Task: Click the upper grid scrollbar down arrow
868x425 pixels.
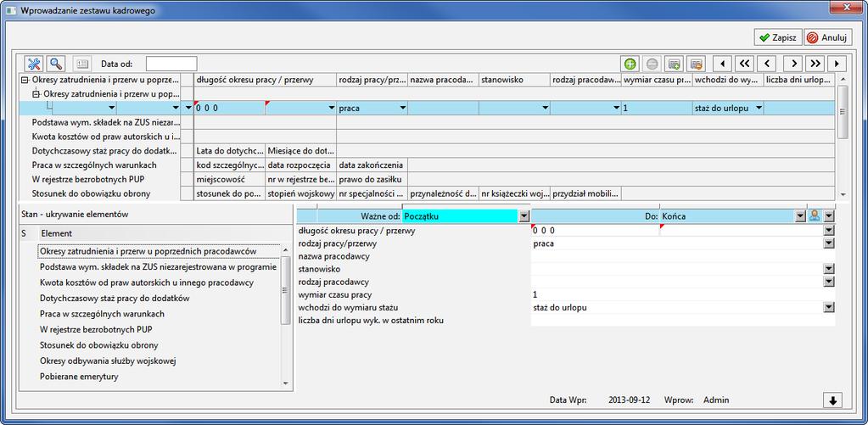Action: point(842,195)
